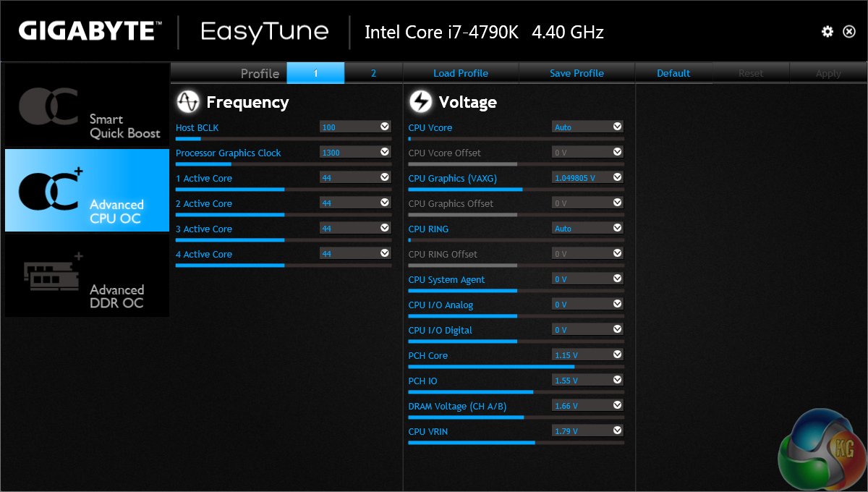Close EasyTune with the X icon
868x492 pixels.
849,32
